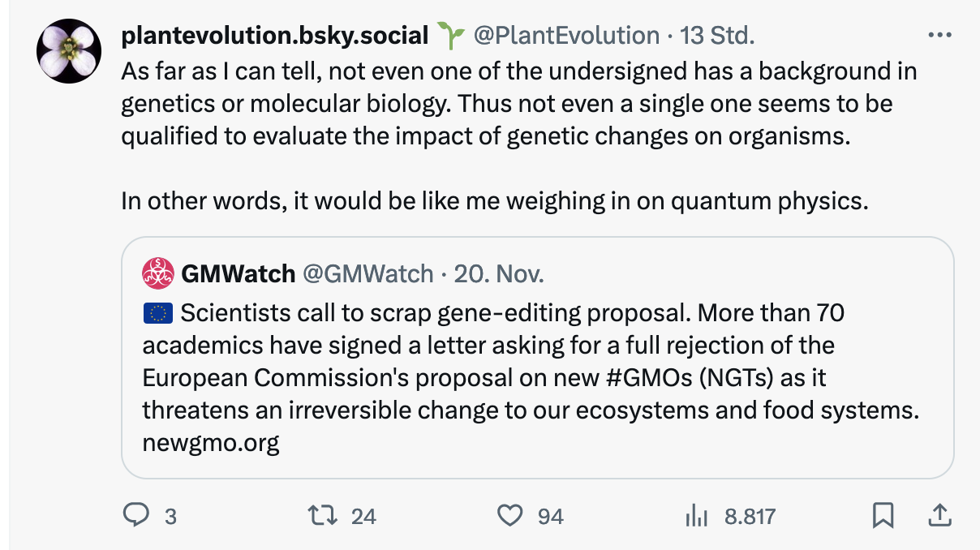Click the flower profile avatar

pyautogui.click(x=69, y=50)
